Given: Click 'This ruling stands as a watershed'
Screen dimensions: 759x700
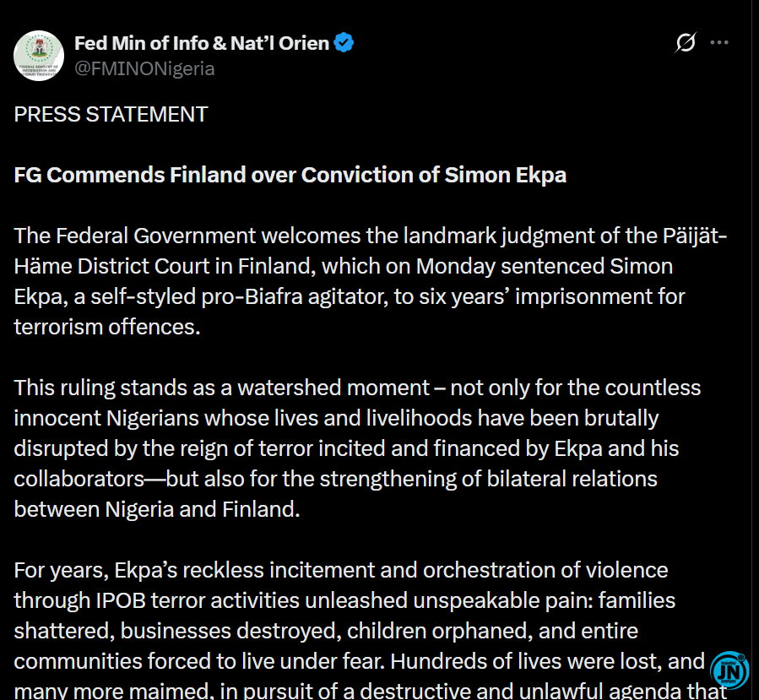Looking at the screenshot, I should point(221,388).
